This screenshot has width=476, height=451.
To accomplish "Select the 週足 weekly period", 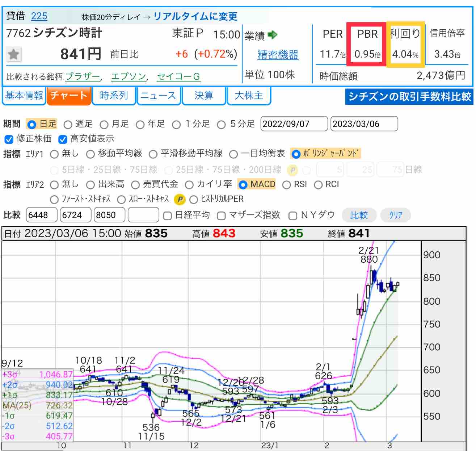I will [x=68, y=125].
